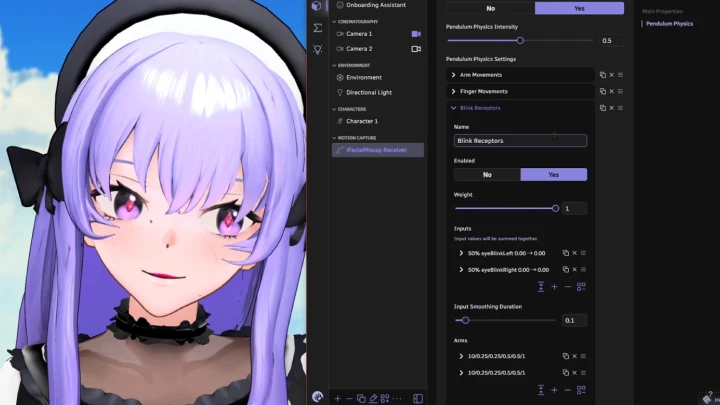Duplicate the Blink Receptors entry

[x=602, y=108]
